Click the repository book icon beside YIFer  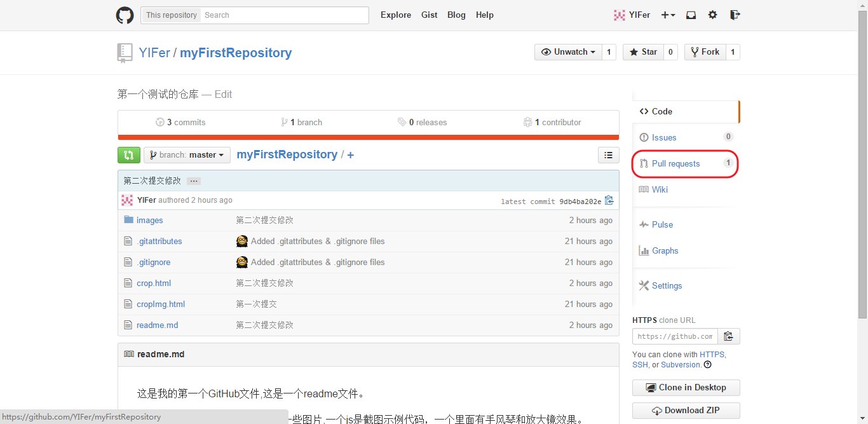click(x=125, y=53)
